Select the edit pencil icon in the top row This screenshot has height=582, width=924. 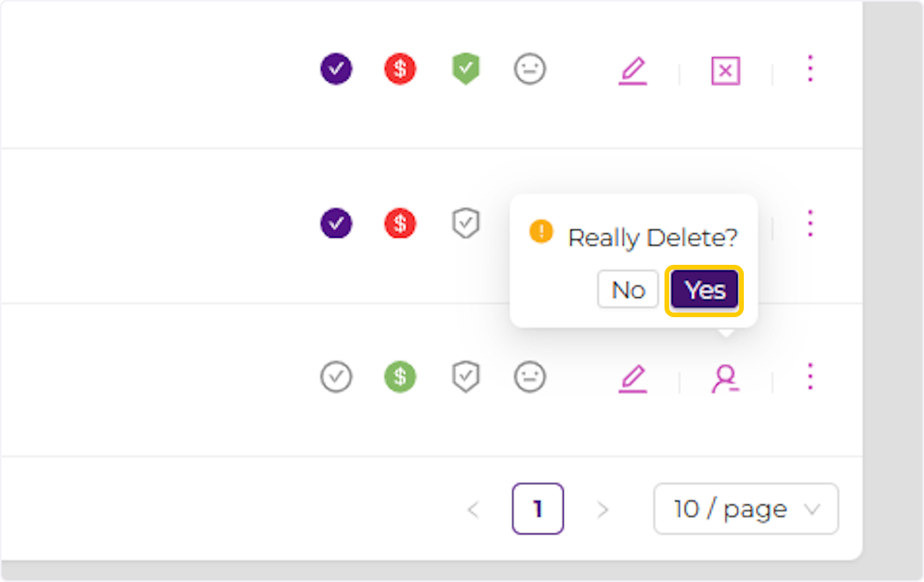[x=632, y=70]
